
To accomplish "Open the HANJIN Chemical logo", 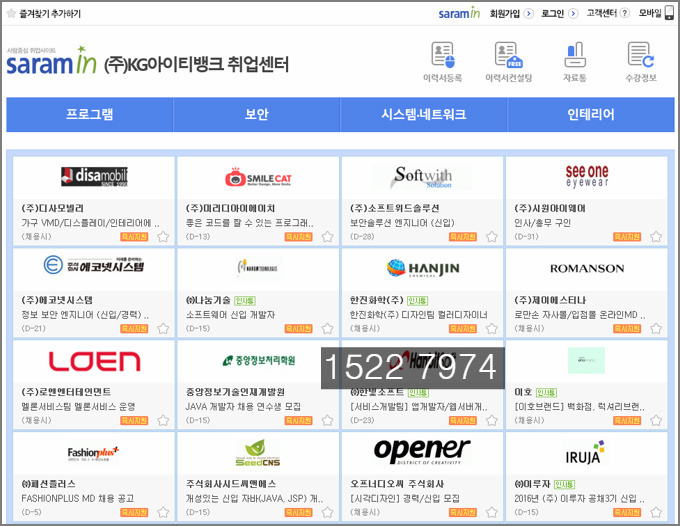I will (x=422, y=268).
